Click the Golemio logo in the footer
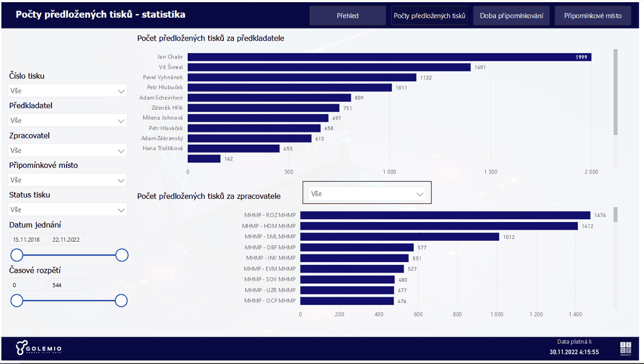This screenshot has height=364, width=644. tap(38, 347)
